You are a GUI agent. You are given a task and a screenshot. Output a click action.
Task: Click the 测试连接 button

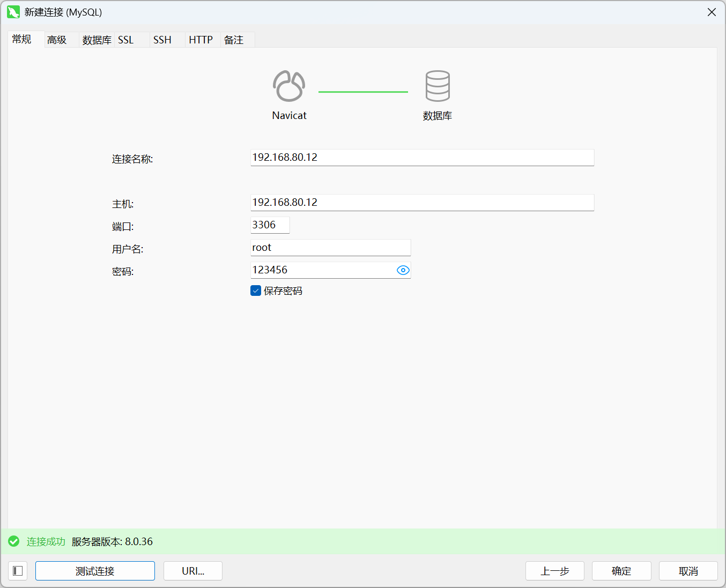pyautogui.click(x=95, y=571)
